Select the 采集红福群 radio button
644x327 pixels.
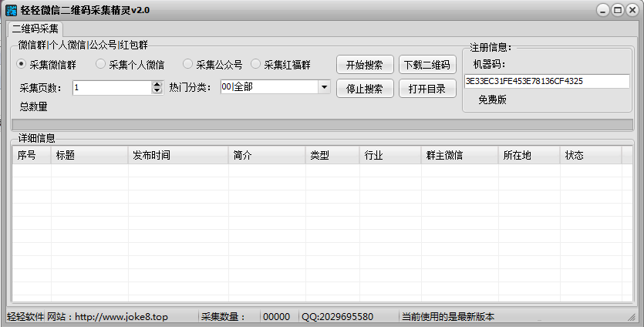pos(256,64)
